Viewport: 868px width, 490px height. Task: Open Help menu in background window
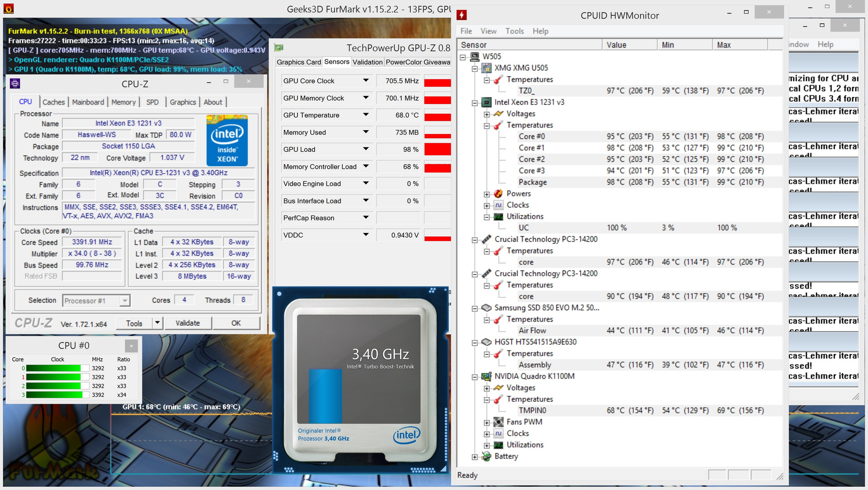point(825,44)
